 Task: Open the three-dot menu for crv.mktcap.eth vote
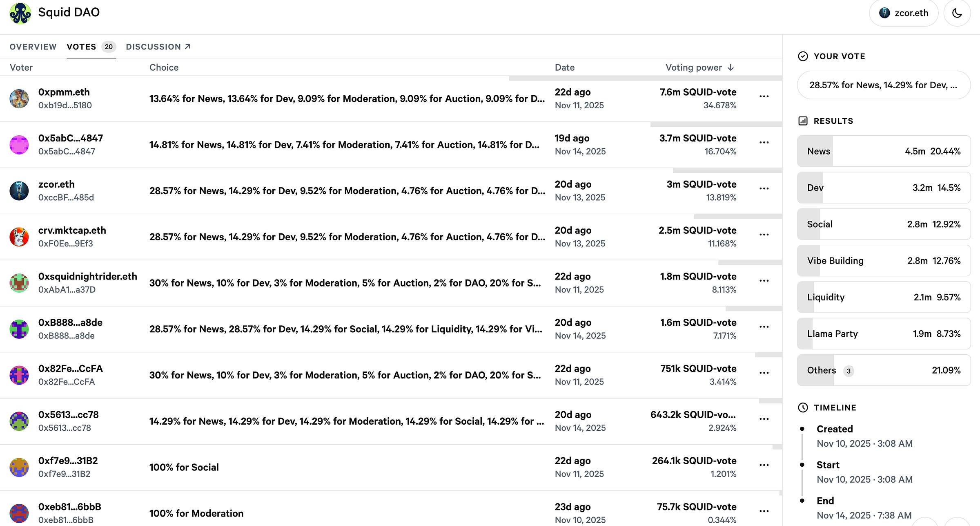(x=764, y=235)
